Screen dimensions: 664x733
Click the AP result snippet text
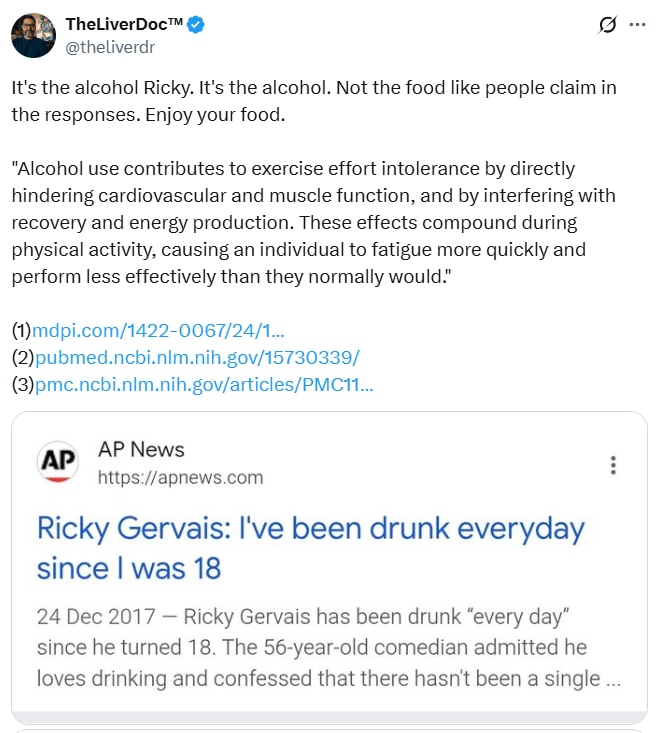point(328,648)
